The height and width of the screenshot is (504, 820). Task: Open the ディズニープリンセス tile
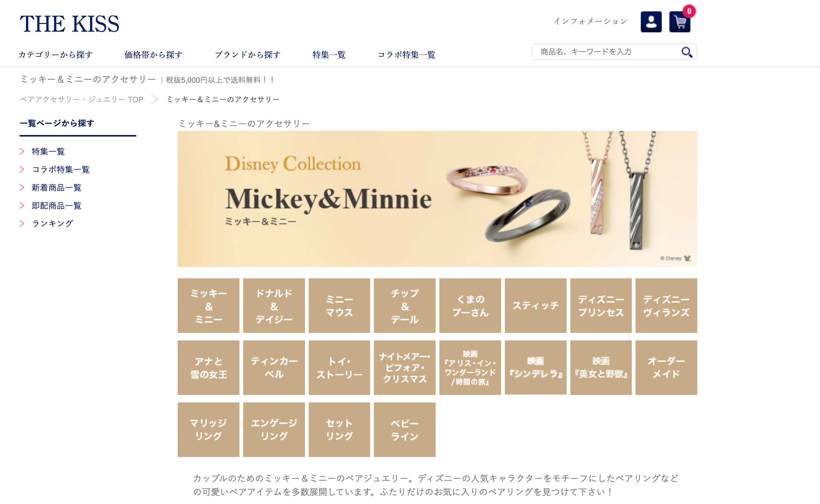pyautogui.click(x=601, y=305)
